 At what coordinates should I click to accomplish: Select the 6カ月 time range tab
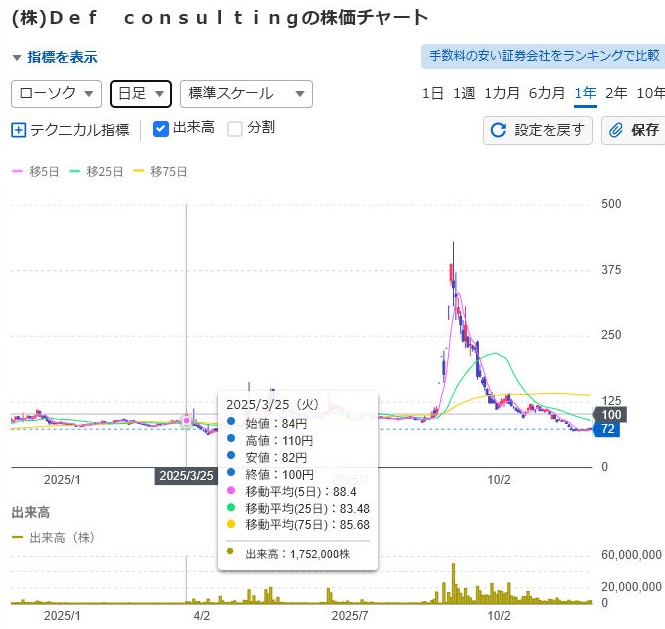(546, 93)
